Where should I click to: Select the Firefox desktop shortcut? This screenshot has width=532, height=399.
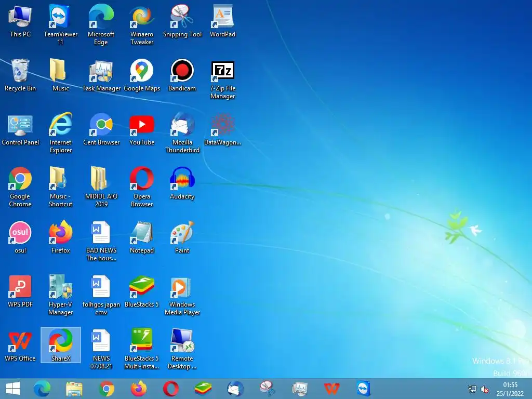(60, 237)
